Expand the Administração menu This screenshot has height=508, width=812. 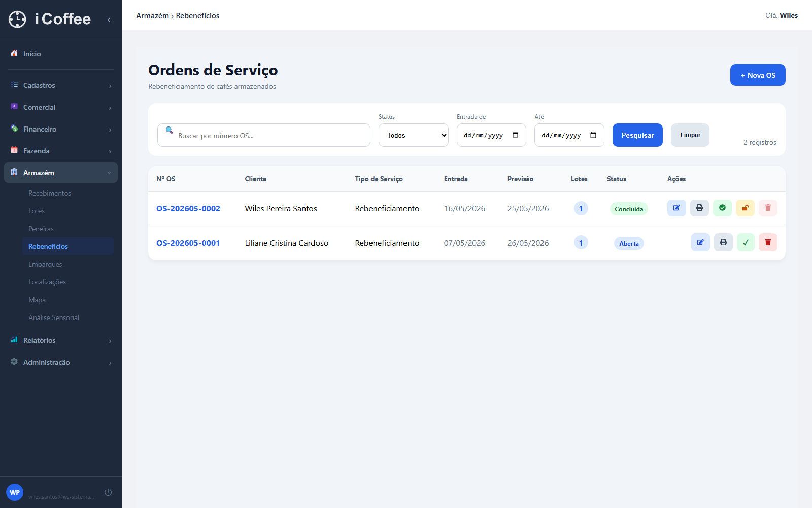61,362
